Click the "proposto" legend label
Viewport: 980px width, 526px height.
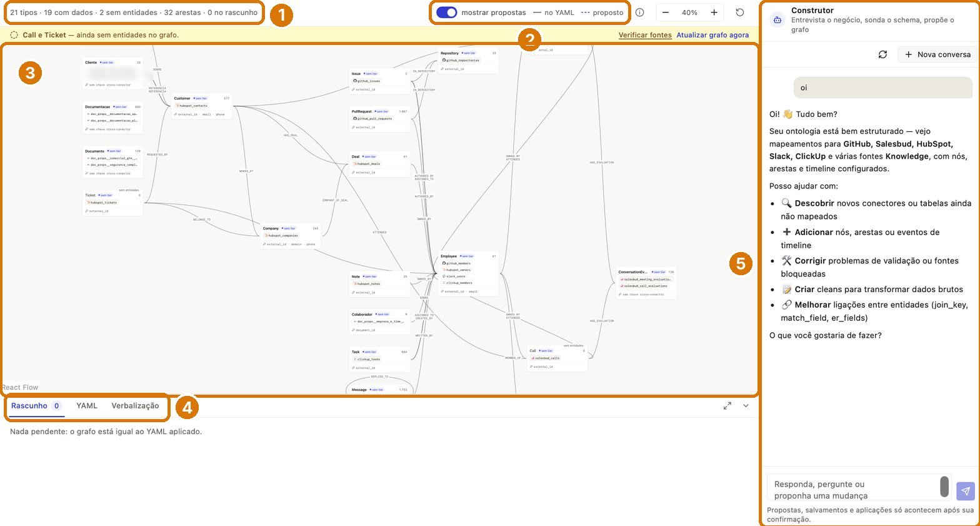click(607, 13)
